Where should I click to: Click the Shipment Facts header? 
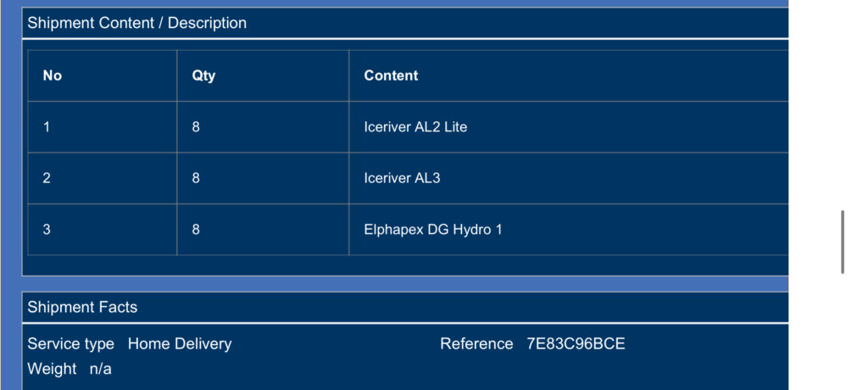point(82,308)
